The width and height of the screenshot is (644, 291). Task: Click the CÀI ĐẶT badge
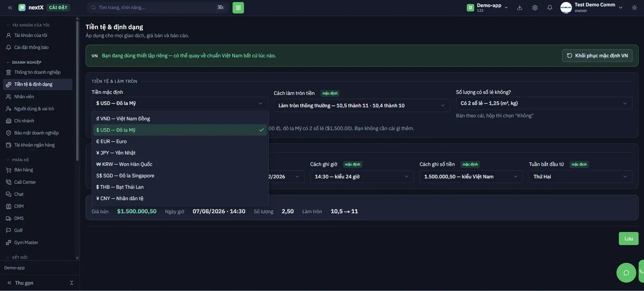[58, 7]
